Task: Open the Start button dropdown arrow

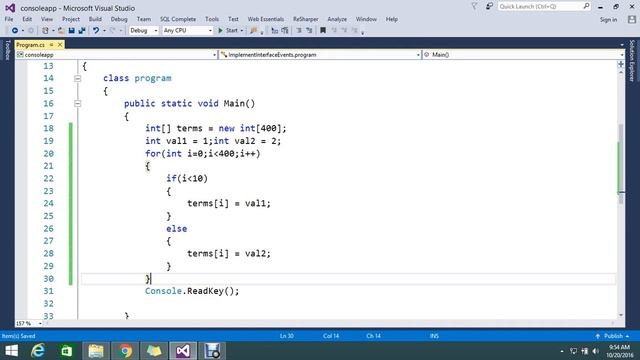Action: coord(241,31)
